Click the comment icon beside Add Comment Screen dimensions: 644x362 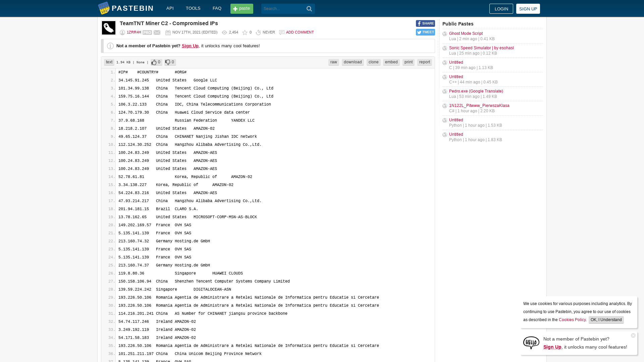pyautogui.click(x=282, y=33)
